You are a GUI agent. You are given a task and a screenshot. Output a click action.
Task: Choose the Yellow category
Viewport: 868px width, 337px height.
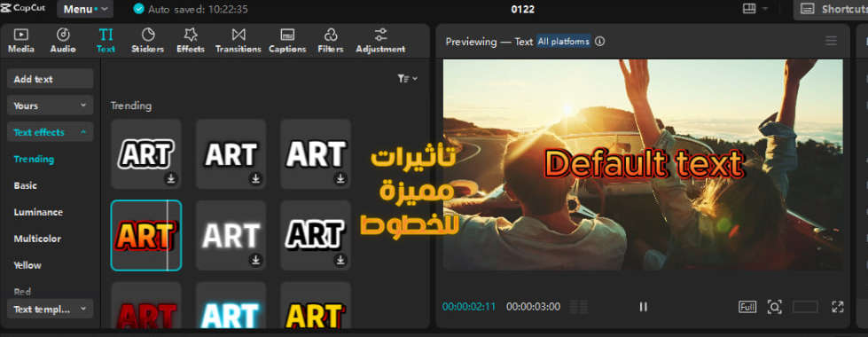click(27, 265)
